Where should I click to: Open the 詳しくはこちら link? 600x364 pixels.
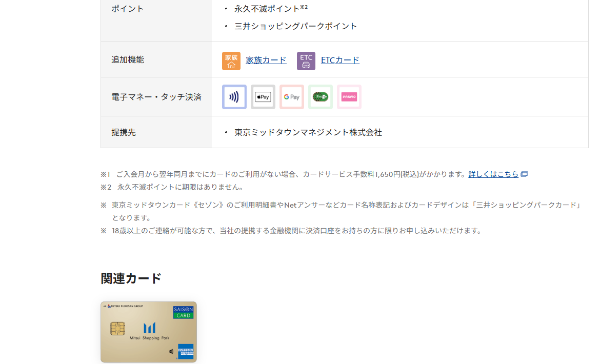493,174
